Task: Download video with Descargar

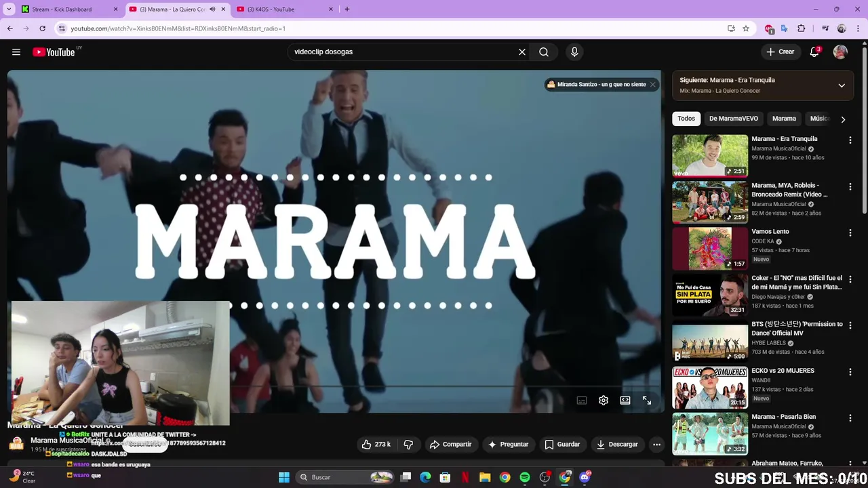Action: click(617, 444)
